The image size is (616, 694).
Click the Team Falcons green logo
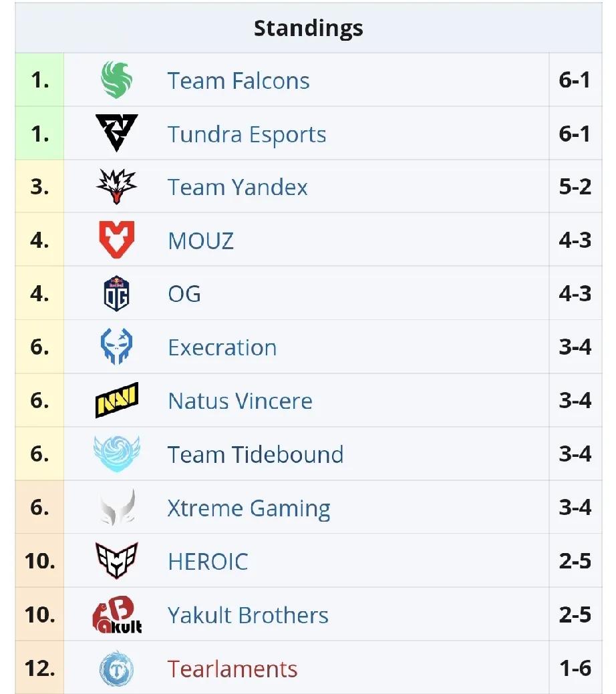click(x=117, y=80)
